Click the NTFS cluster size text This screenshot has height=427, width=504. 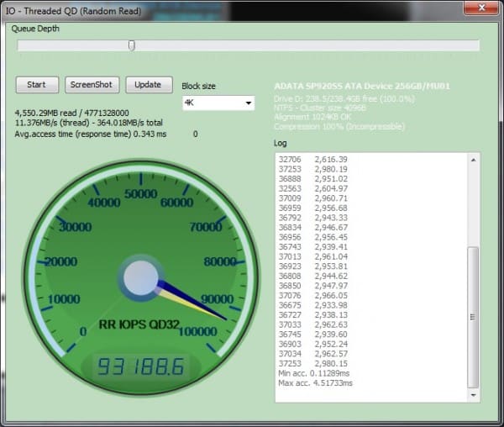320,108
